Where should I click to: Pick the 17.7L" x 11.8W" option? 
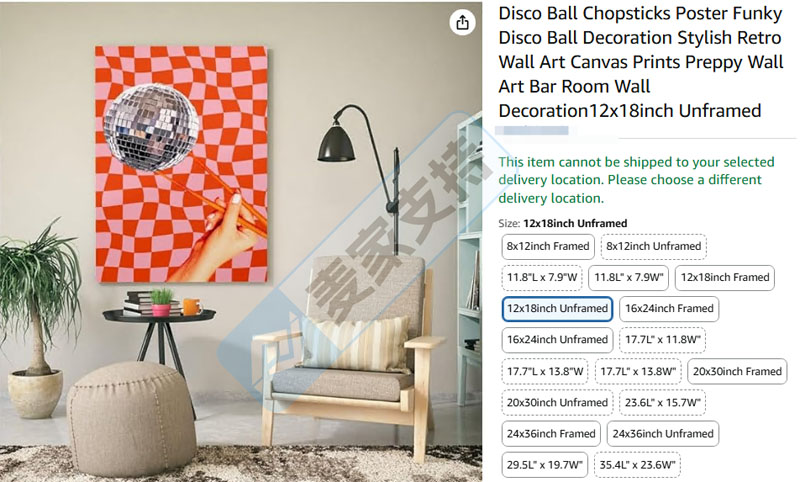[664, 340]
